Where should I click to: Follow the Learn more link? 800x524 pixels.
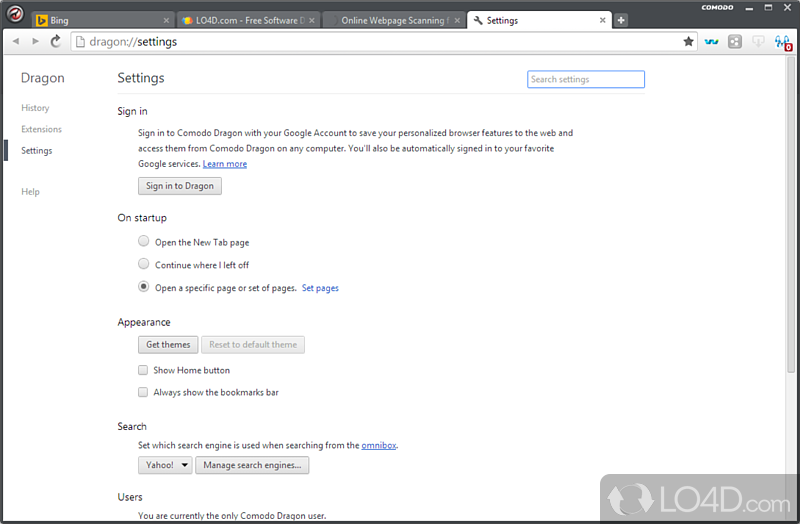(x=225, y=164)
